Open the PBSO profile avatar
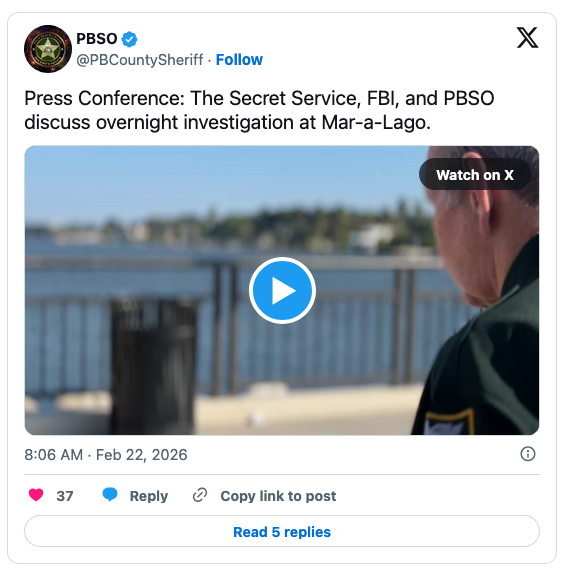This screenshot has height=570, width=567. coord(48,49)
